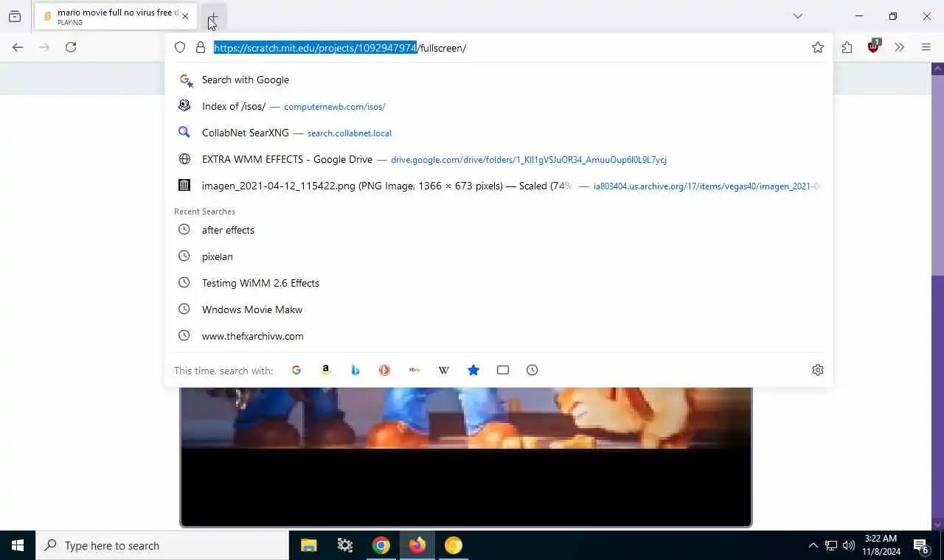Open the clock showing 3:22 AM

pos(881,545)
